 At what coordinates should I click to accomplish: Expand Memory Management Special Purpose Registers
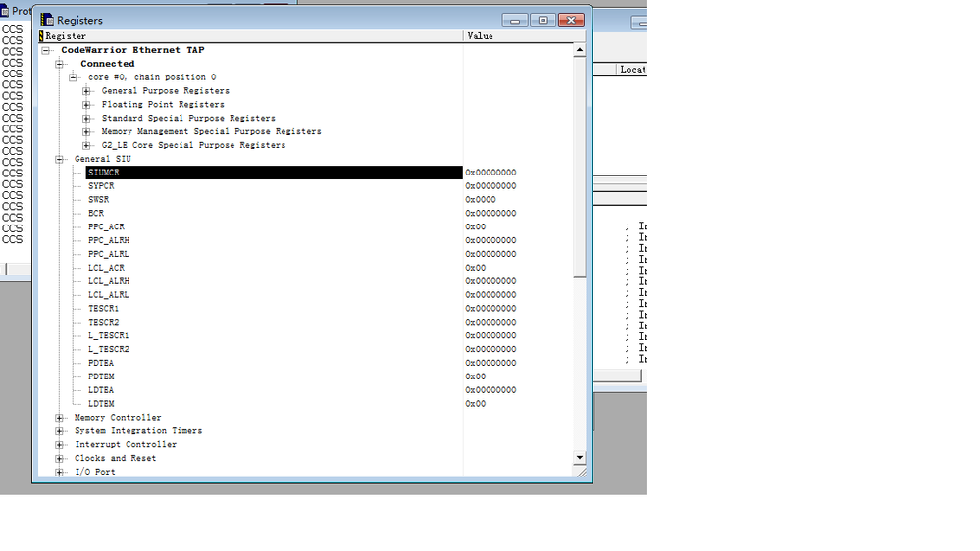(x=87, y=131)
